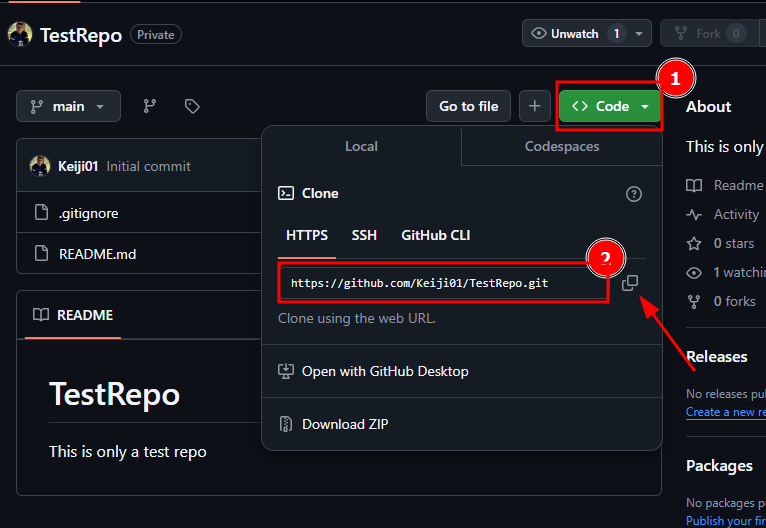This screenshot has width=766, height=528.
Task: Open the clone help question mark icon
Action: click(634, 194)
